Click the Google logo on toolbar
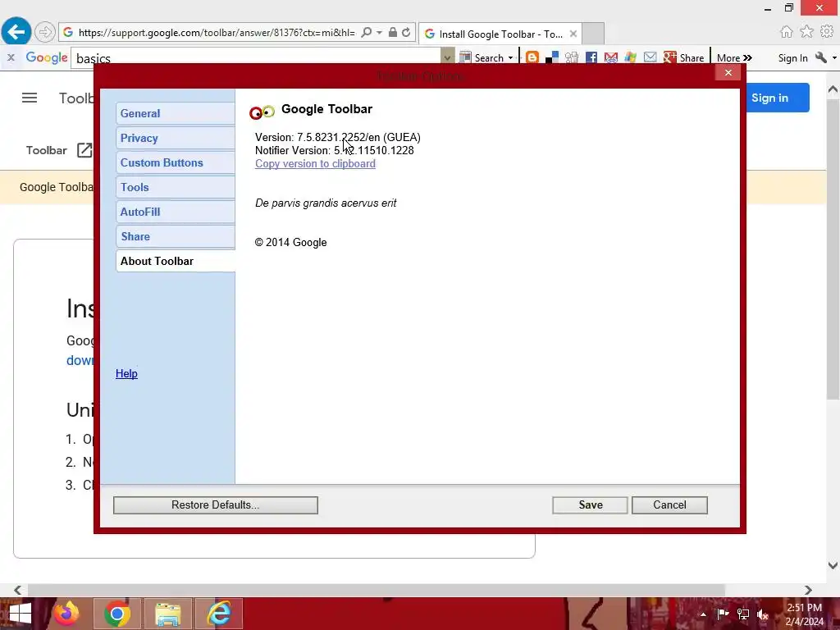 click(x=47, y=58)
